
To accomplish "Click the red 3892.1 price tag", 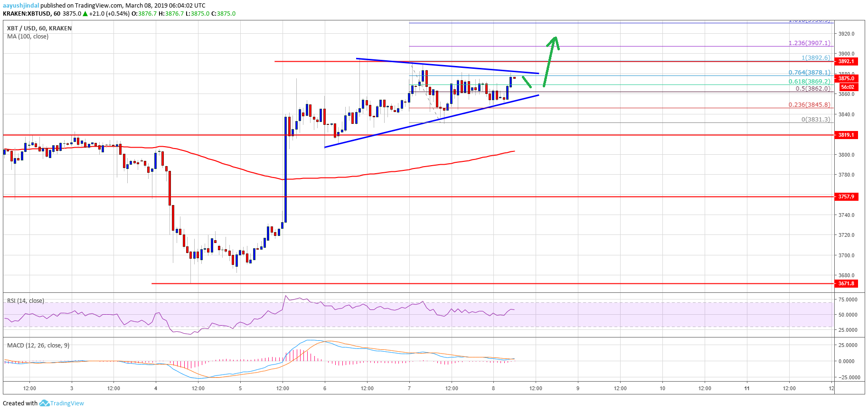I will [846, 62].
